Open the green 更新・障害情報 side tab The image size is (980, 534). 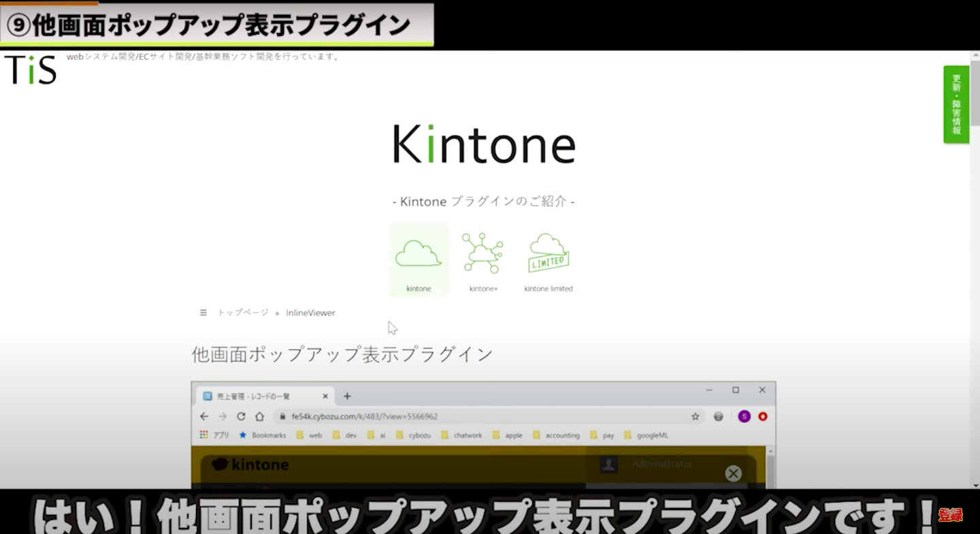click(x=956, y=104)
